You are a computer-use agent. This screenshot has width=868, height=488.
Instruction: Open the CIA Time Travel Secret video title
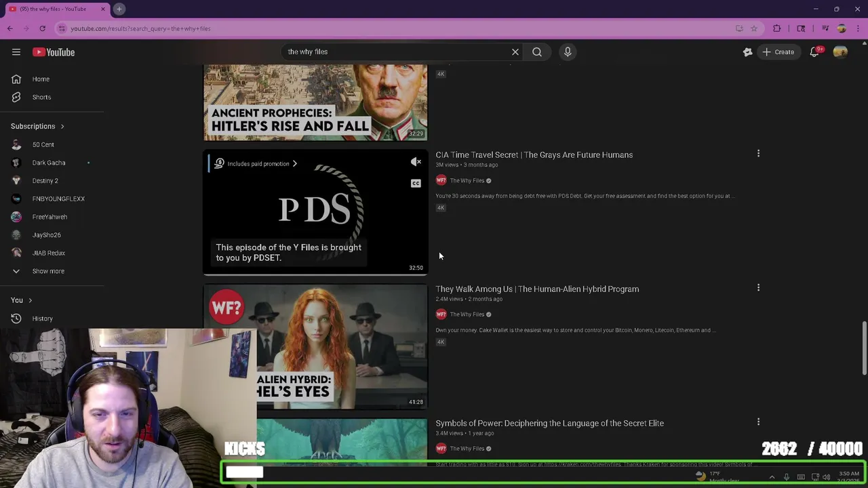pyautogui.click(x=534, y=155)
